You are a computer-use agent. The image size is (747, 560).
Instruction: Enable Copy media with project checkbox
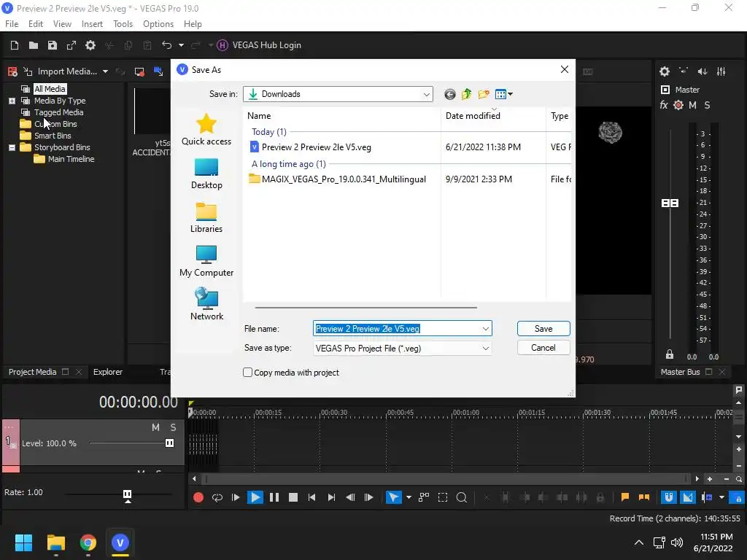click(x=247, y=373)
